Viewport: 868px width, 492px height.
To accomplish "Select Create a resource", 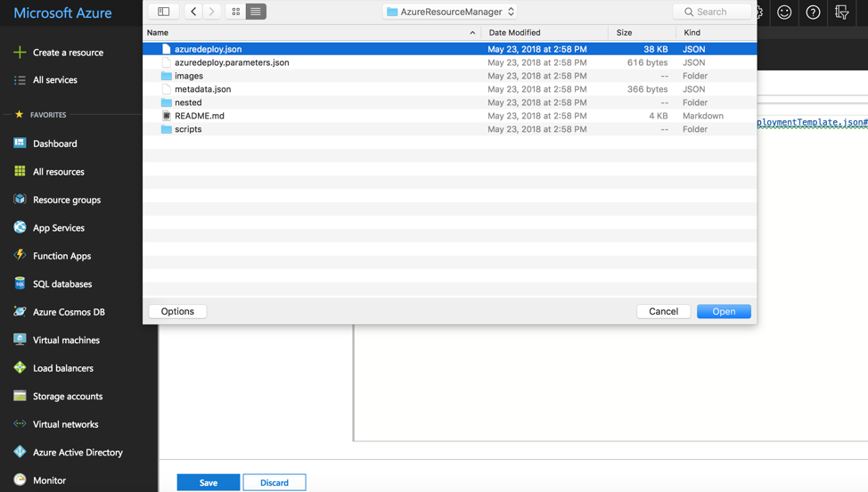I will pyautogui.click(x=68, y=53).
